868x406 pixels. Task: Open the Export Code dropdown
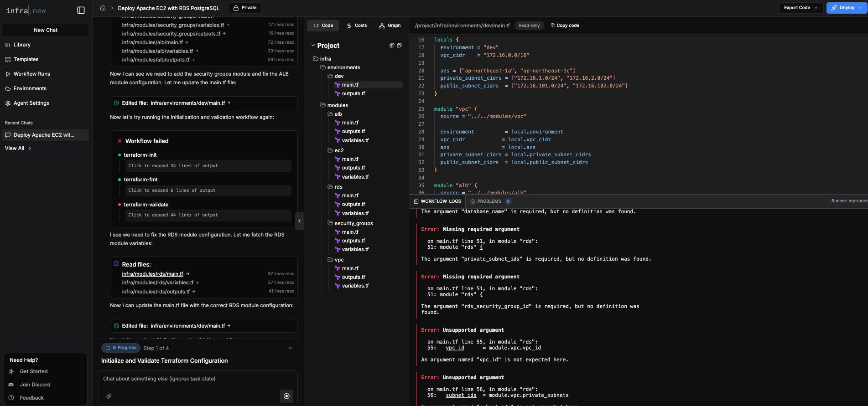tap(800, 8)
